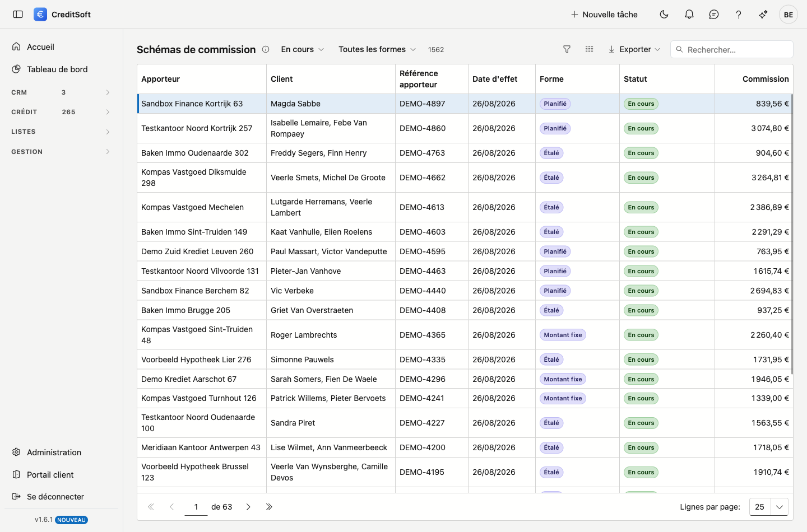Image resolution: width=807 pixels, height=532 pixels.
Task: Click the Nouvelle tâche button
Action: click(x=604, y=15)
